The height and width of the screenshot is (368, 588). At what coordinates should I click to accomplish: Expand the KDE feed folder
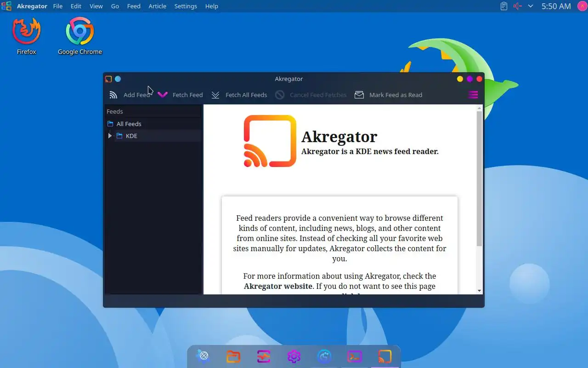pyautogui.click(x=110, y=136)
